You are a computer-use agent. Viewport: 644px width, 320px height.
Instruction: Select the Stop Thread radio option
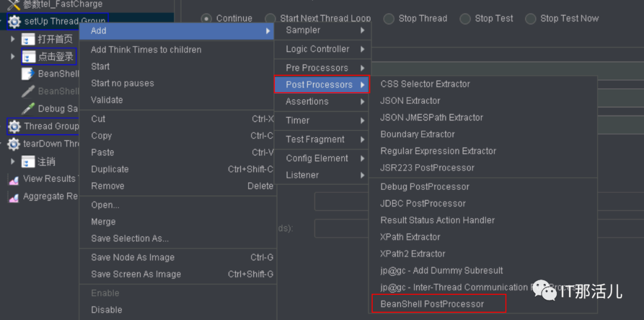pyautogui.click(x=389, y=19)
